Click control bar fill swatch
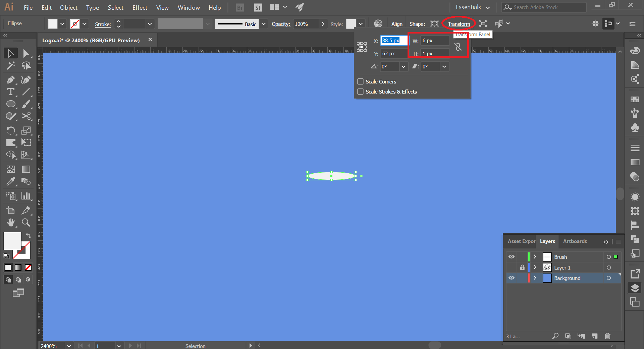644x349 pixels. point(53,24)
